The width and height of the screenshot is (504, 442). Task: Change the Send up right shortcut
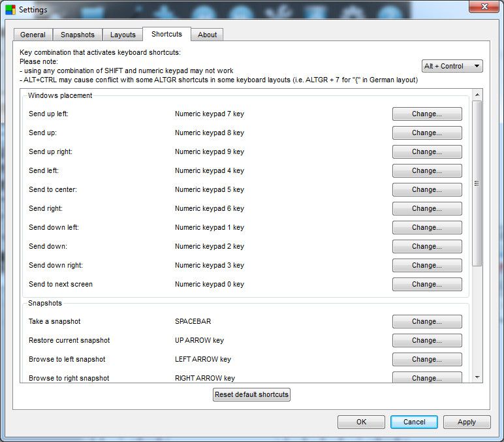tap(427, 151)
